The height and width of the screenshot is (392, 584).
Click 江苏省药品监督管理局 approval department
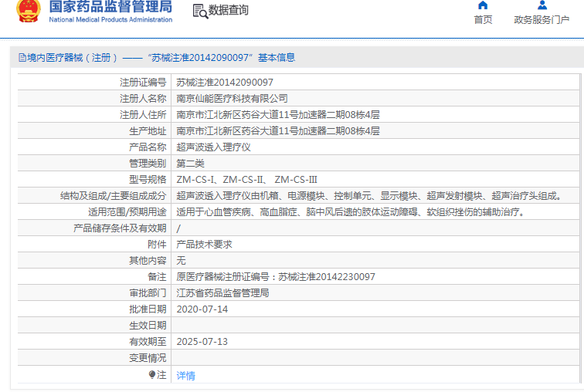tap(222, 293)
